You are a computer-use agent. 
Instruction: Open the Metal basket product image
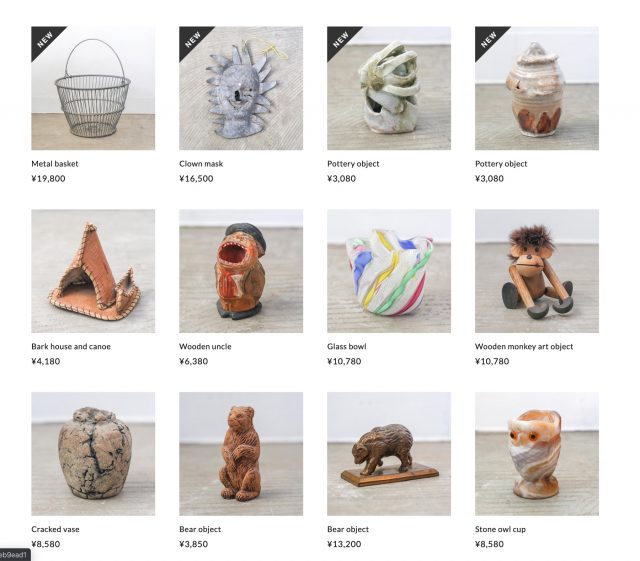[x=93, y=88]
